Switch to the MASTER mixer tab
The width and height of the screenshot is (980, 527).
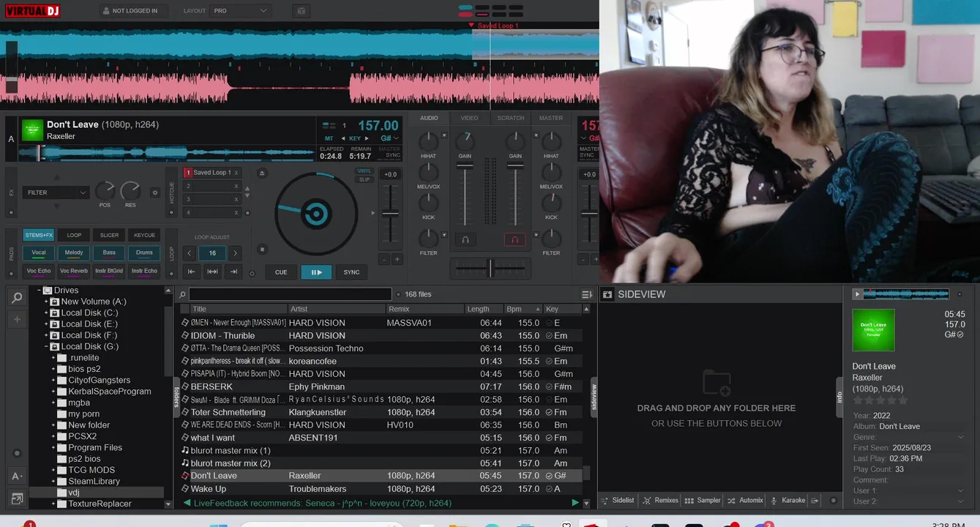pyautogui.click(x=551, y=118)
